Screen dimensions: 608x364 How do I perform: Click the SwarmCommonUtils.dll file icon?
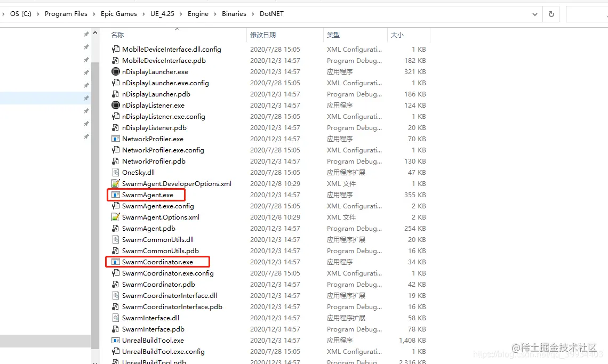tap(115, 240)
